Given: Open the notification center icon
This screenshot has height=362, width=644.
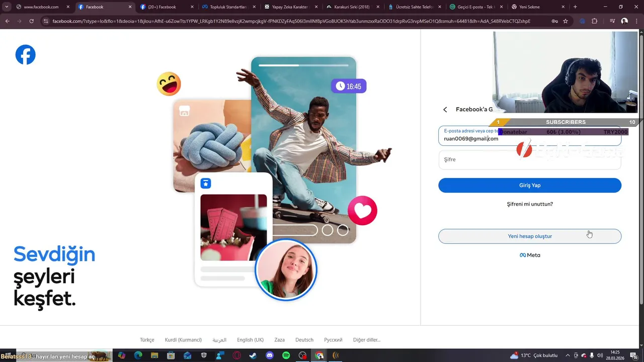Looking at the screenshot, I should pyautogui.click(x=634, y=355).
